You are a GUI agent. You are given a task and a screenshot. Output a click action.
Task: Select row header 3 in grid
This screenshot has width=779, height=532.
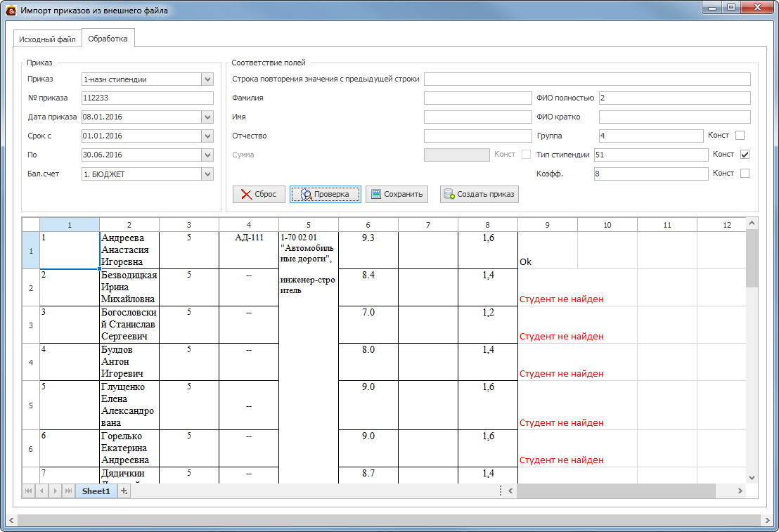coord(31,325)
